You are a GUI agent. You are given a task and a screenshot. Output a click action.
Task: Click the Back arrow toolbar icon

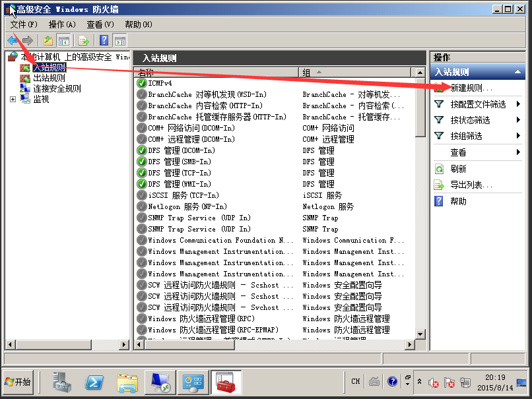(13, 41)
